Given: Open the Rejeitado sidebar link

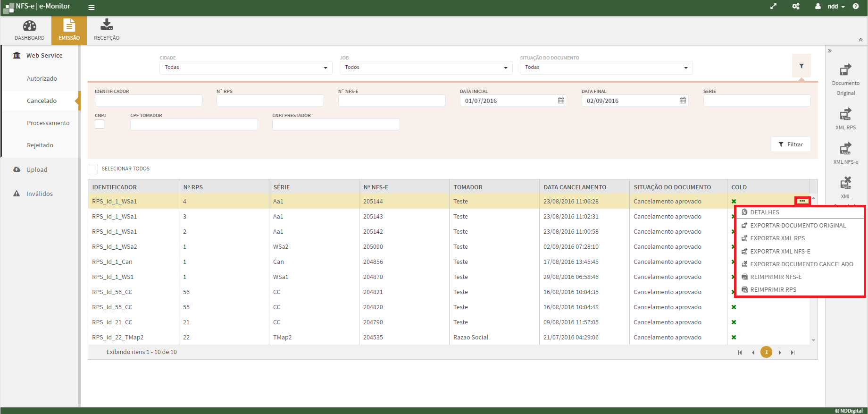Looking at the screenshot, I should 40,145.
